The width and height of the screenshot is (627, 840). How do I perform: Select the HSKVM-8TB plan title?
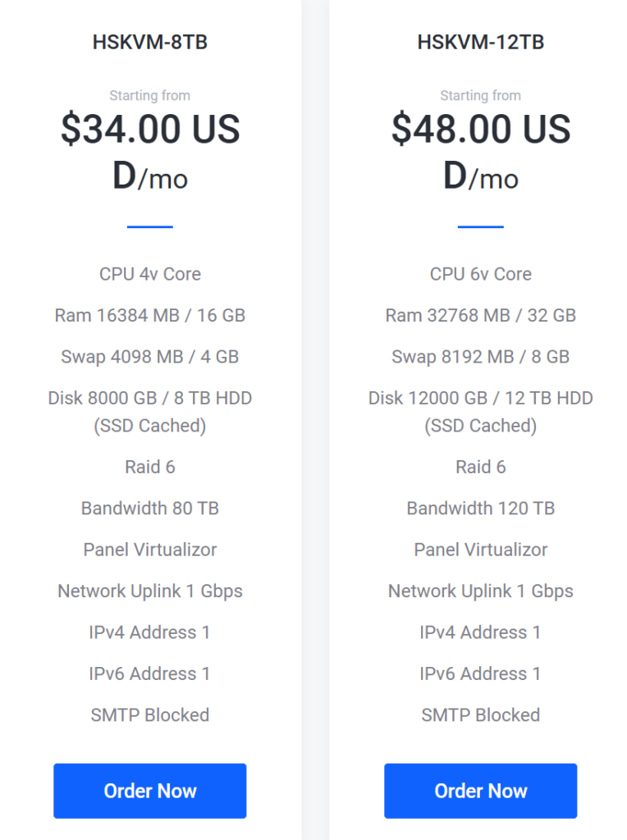[x=150, y=42]
